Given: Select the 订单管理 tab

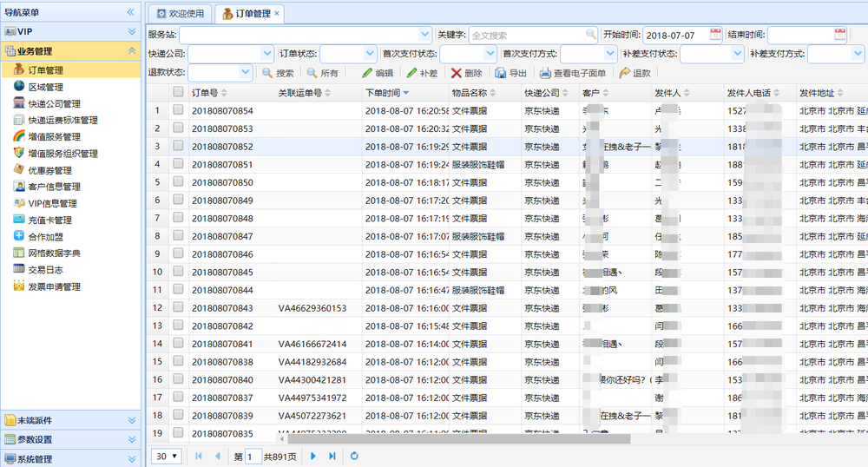Looking at the screenshot, I should pos(248,14).
